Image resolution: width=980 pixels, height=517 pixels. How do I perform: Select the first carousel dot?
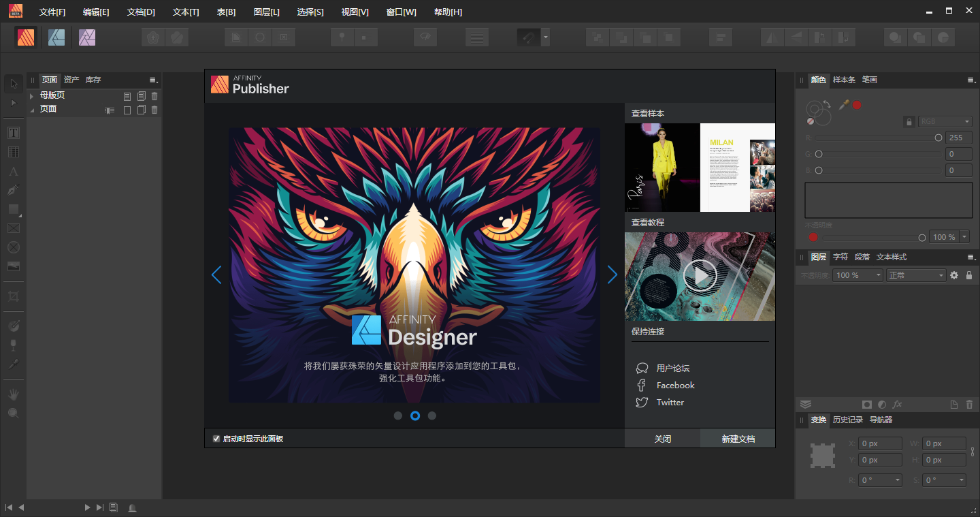click(398, 416)
